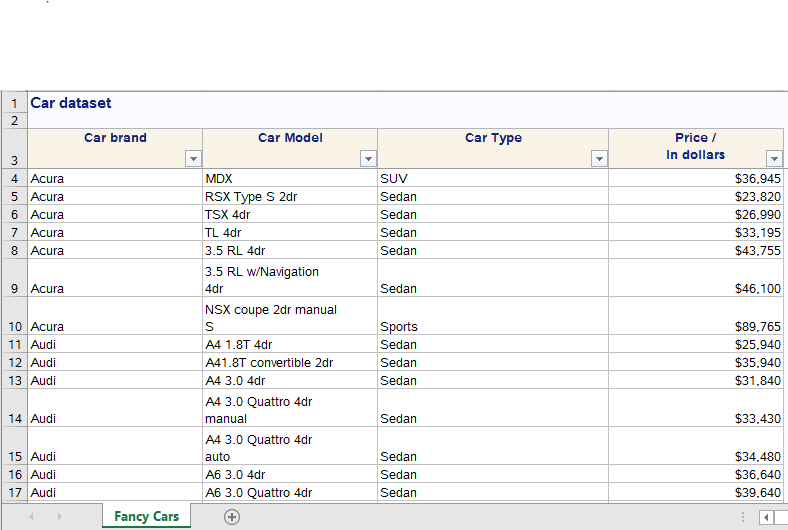The width and height of the screenshot is (788, 530).
Task: Select the Price / In dollars header cell
Action: coord(696,148)
